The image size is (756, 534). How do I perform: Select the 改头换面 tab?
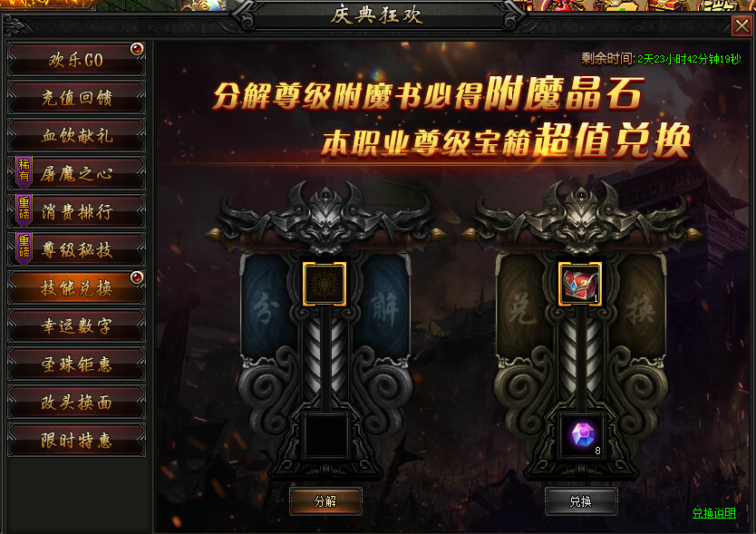[76, 403]
